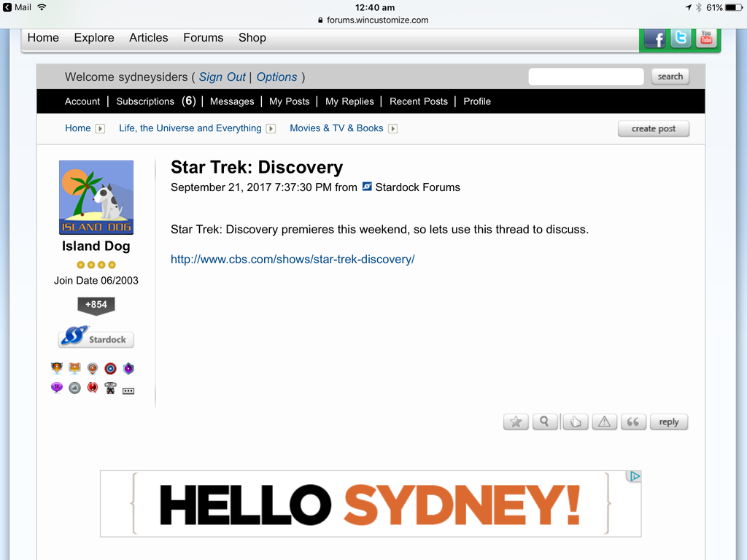The image size is (747, 560).
Task: Click the create post button
Action: pos(654,128)
